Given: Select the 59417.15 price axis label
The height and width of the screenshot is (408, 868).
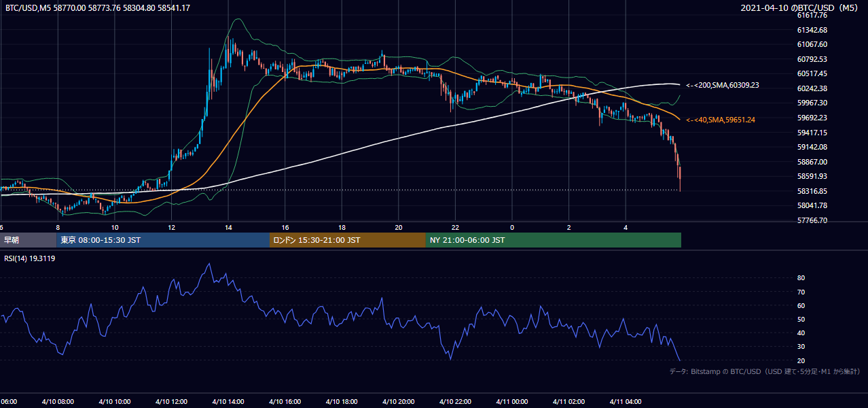Looking at the screenshot, I should click(x=812, y=133).
